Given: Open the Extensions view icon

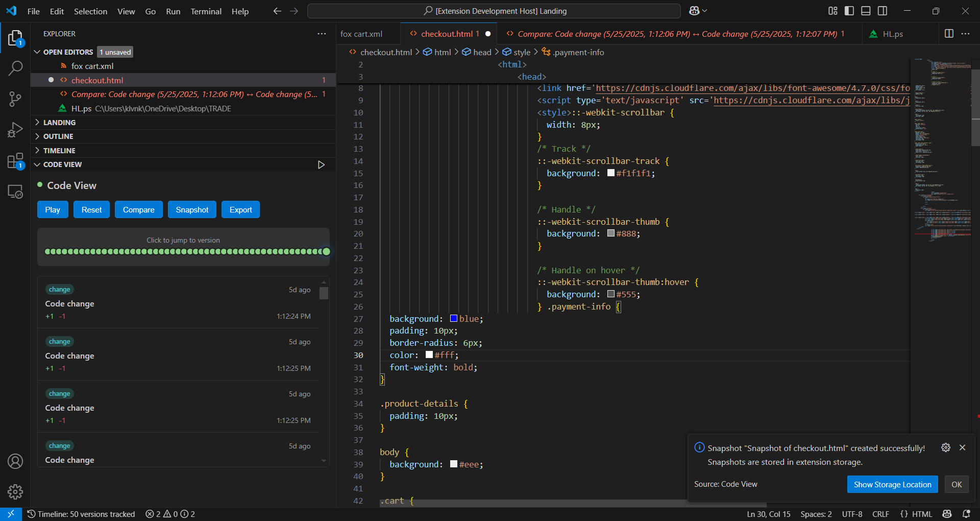Looking at the screenshot, I should tap(15, 161).
